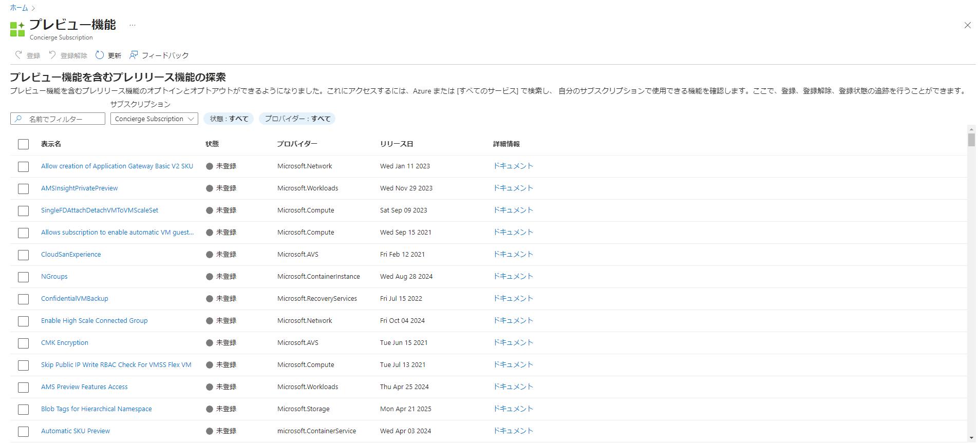The height and width of the screenshot is (444, 980).
Task: Open ドキュメント link for CMK Encryption row
Action: point(513,342)
